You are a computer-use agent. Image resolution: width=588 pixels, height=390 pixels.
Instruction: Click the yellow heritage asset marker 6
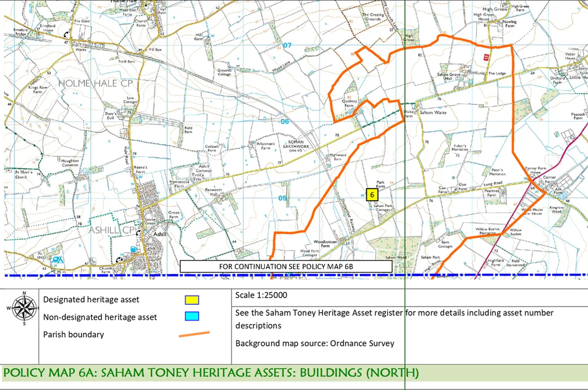[x=372, y=195]
